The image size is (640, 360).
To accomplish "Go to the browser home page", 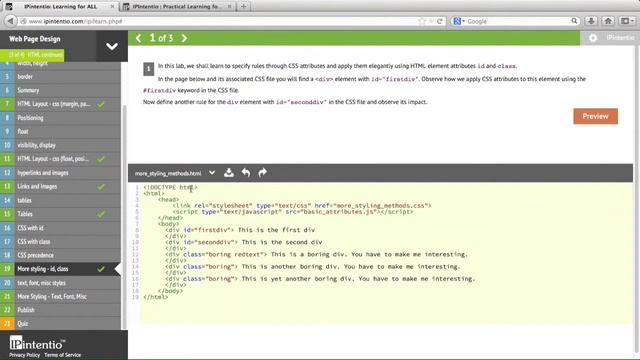I will click(x=608, y=21).
